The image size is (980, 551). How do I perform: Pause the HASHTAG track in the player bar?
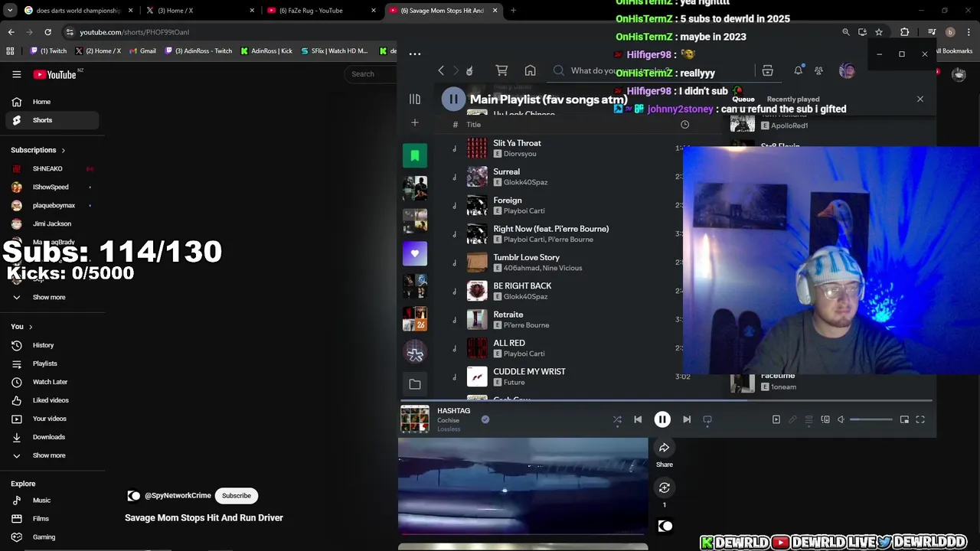[662, 419]
